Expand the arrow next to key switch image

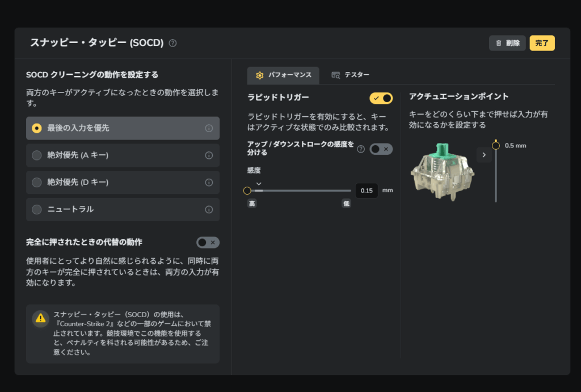[x=484, y=155]
